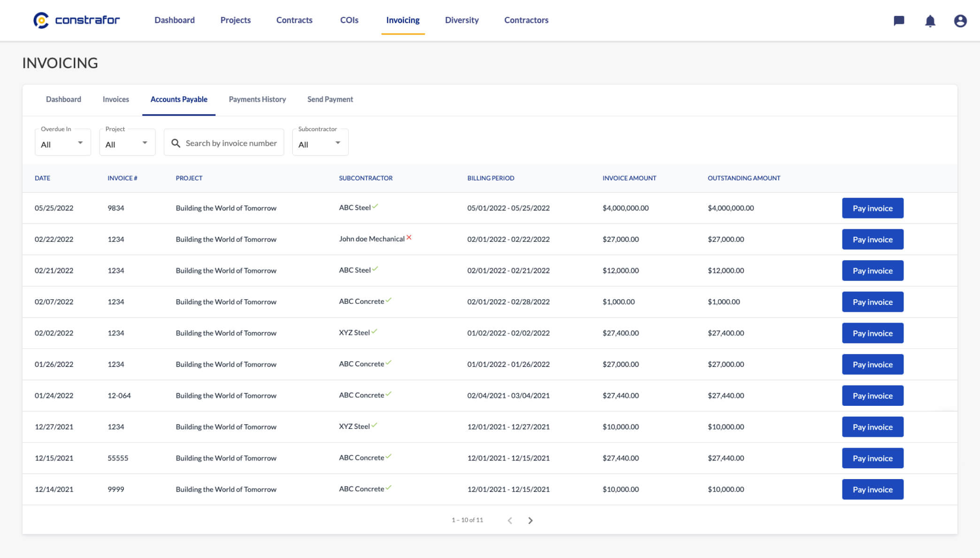
Task: Pay the 02/02/2022 XYZ Steel invoice
Action: [x=873, y=333]
